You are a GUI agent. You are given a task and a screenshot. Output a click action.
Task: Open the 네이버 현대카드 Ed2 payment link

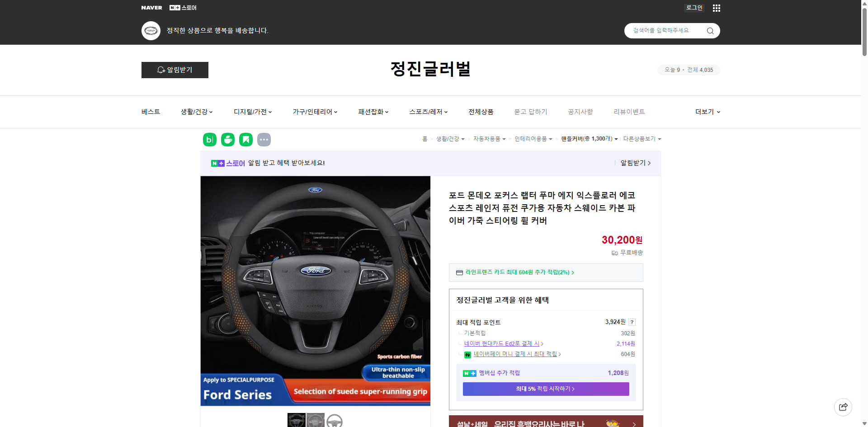click(x=502, y=343)
